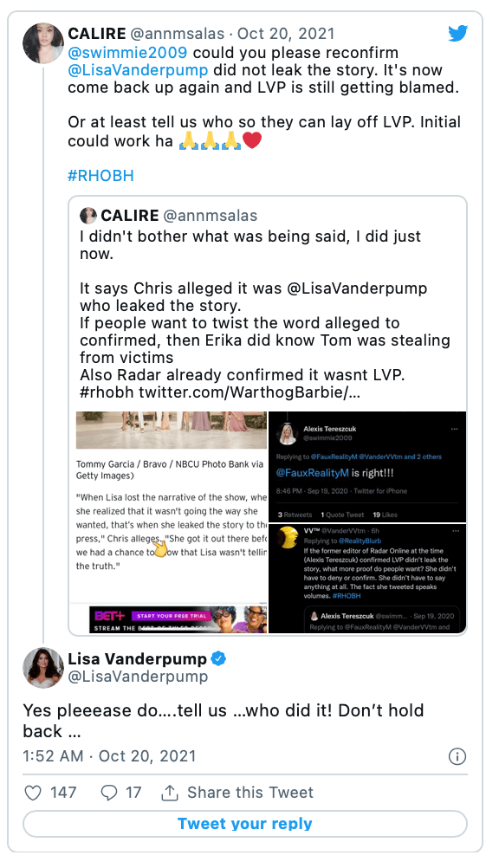Viewport: 499px width, 868px height.
Task: Open the quoted CALIRE tweet text
Action: point(265,314)
